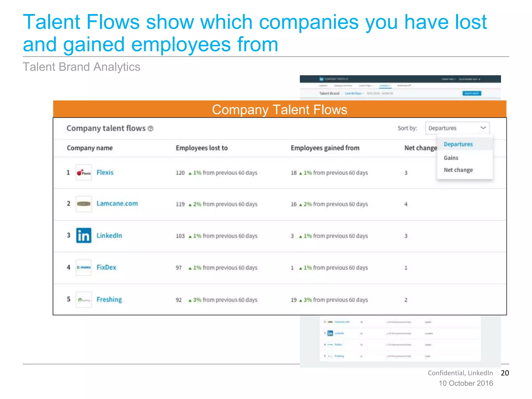Select Net change in the sort menu
The width and height of the screenshot is (532, 399).
point(458,170)
